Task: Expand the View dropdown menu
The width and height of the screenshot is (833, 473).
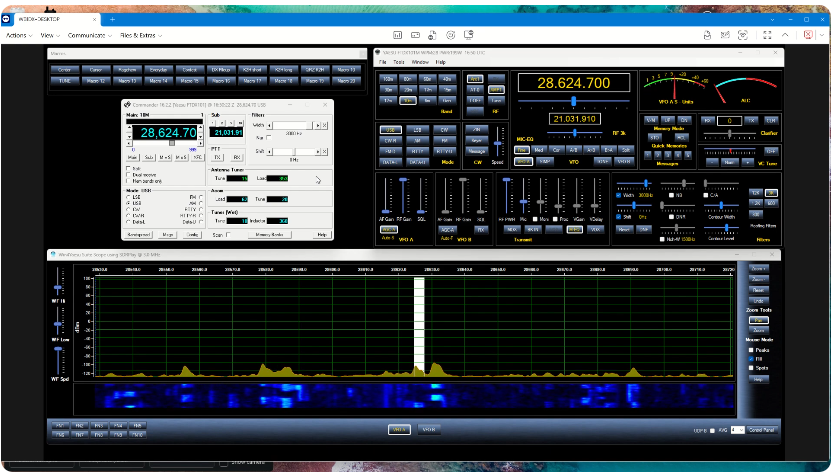Action: (x=50, y=35)
